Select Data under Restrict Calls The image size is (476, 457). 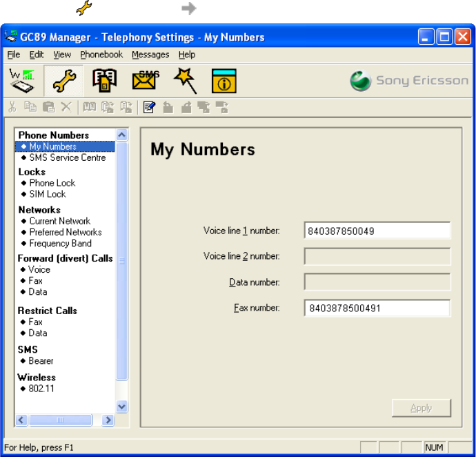pos(38,333)
